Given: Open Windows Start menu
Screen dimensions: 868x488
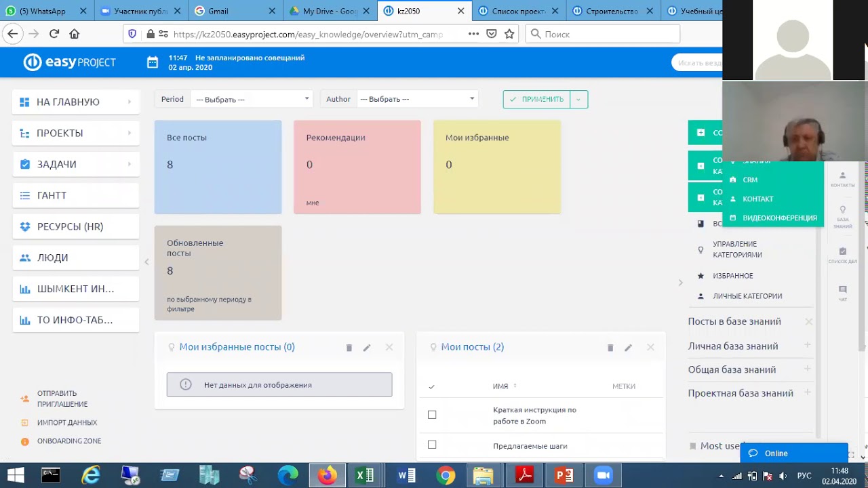Looking at the screenshot, I should (16, 475).
